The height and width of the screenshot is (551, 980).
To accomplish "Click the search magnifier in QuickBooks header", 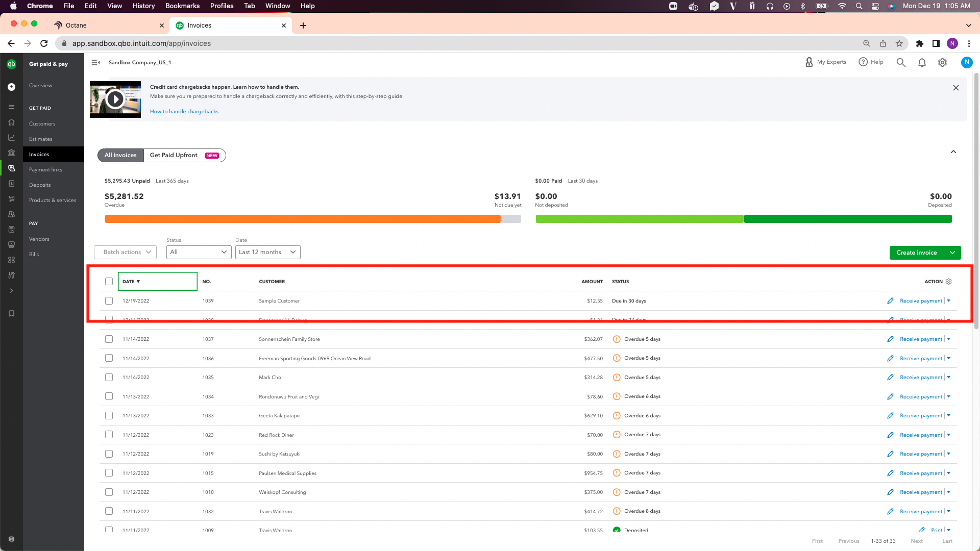I will (901, 62).
